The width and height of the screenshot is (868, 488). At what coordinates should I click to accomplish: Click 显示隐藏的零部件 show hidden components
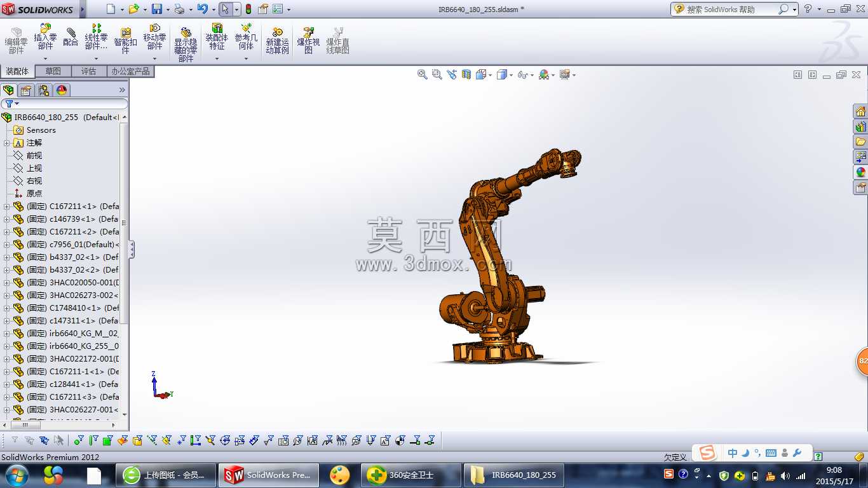coord(186,44)
